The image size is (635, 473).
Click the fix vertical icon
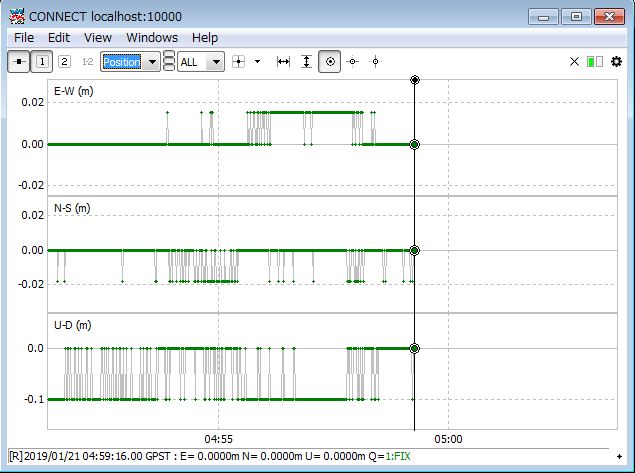pos(375,62)
